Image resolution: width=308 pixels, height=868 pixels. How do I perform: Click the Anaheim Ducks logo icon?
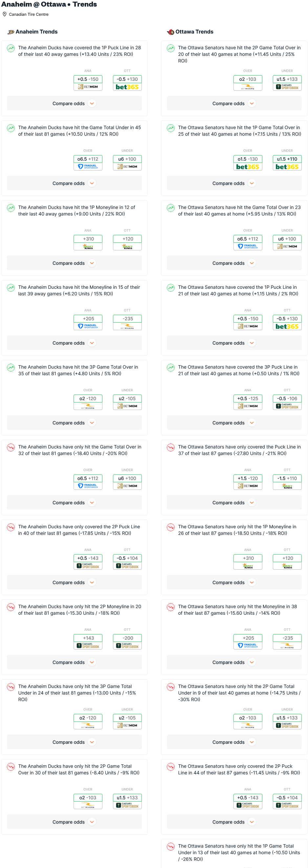(x=11, y=32)
